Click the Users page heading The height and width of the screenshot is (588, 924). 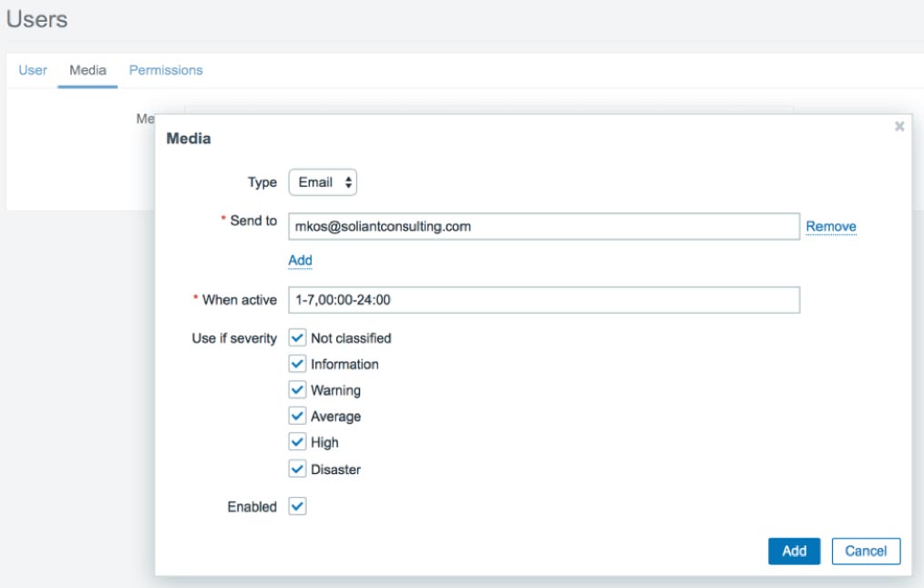36,19
